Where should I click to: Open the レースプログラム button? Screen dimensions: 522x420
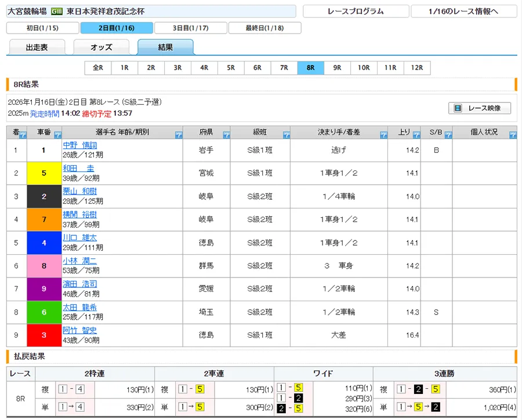click(355, 12)
